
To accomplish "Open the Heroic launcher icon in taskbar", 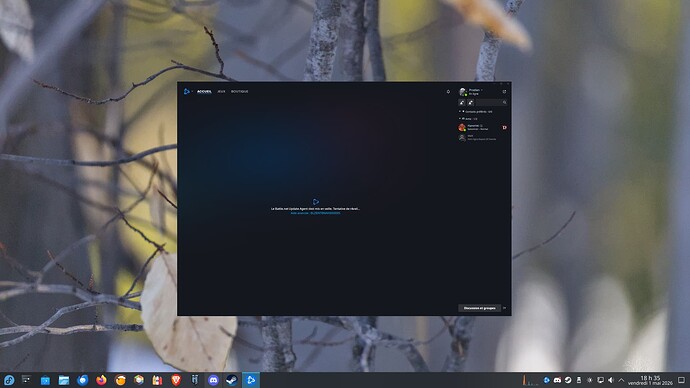I will (x=195, y=380).
